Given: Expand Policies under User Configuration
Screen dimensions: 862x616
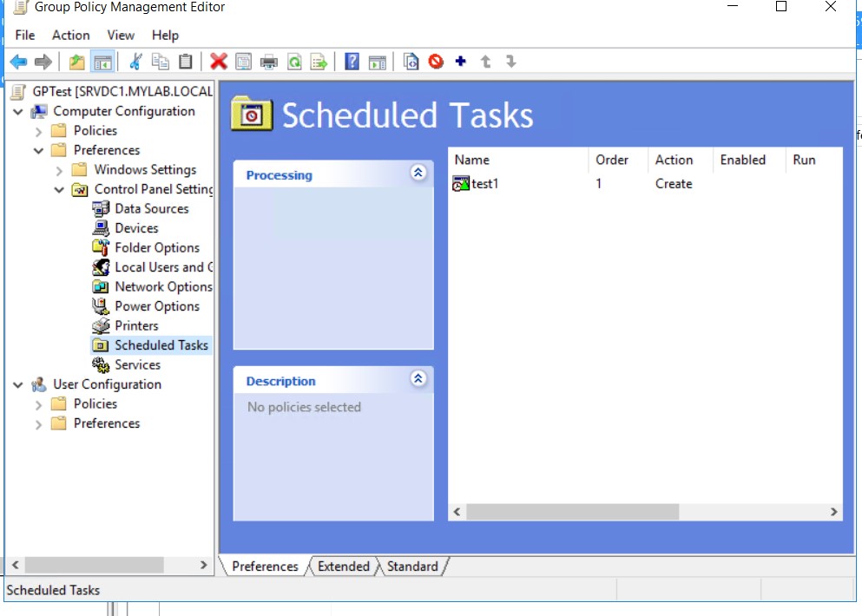Looking at the screenshot, I should pyautogui.click(x=38, y=405).
